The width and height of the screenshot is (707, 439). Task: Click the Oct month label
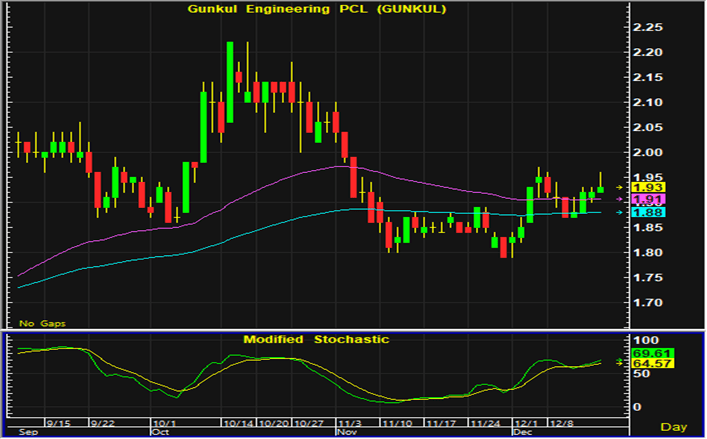click(161, 432)
